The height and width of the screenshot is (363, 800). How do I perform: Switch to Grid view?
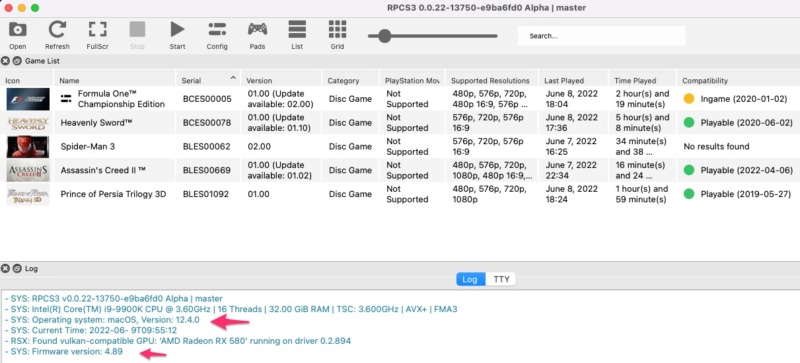pos(337,35)
